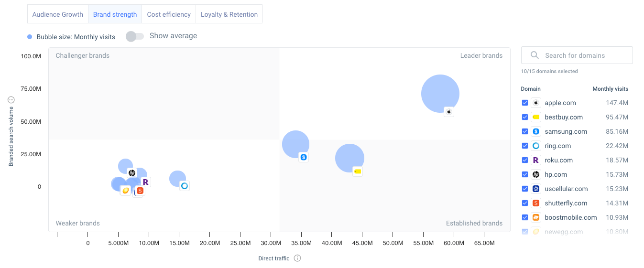Click the Samsung icon on the chart

point(303,157)
